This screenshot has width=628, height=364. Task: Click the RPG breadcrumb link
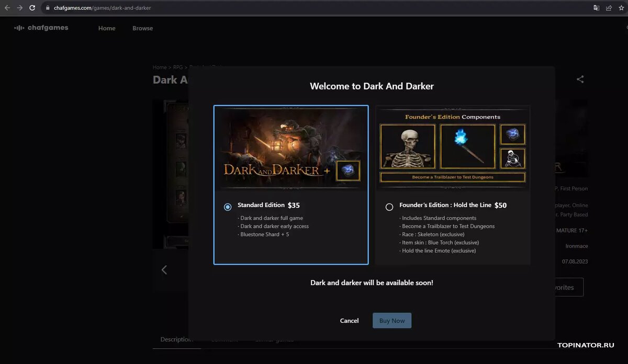pyautogui.click(x=178, y=67)
